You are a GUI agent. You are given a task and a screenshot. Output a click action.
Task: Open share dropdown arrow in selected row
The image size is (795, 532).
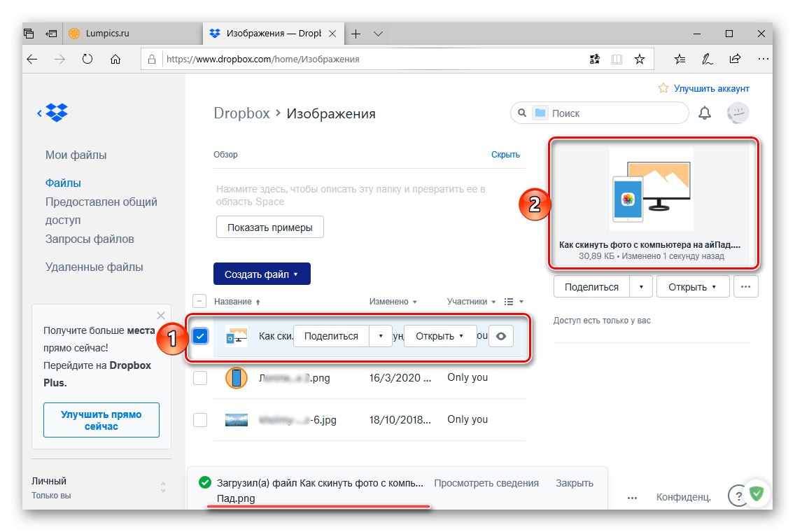(x=381, y=336)
